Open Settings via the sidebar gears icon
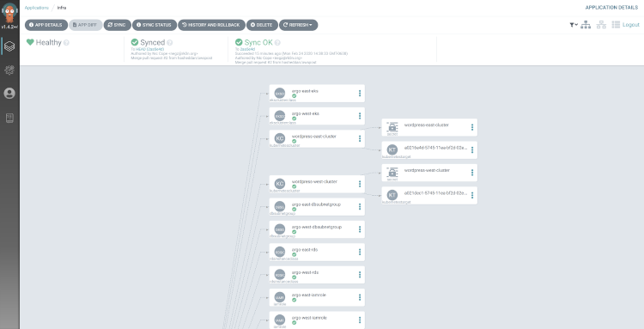Screen dimensions: 644x329 tap(9, 70)
